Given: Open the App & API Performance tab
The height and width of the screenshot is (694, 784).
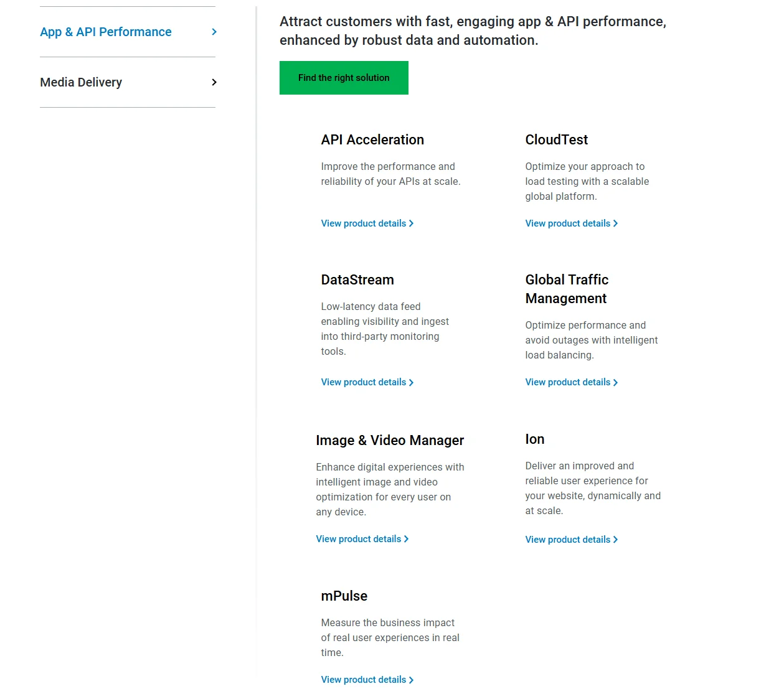Looking at the screenshot, I should [128, 32].
